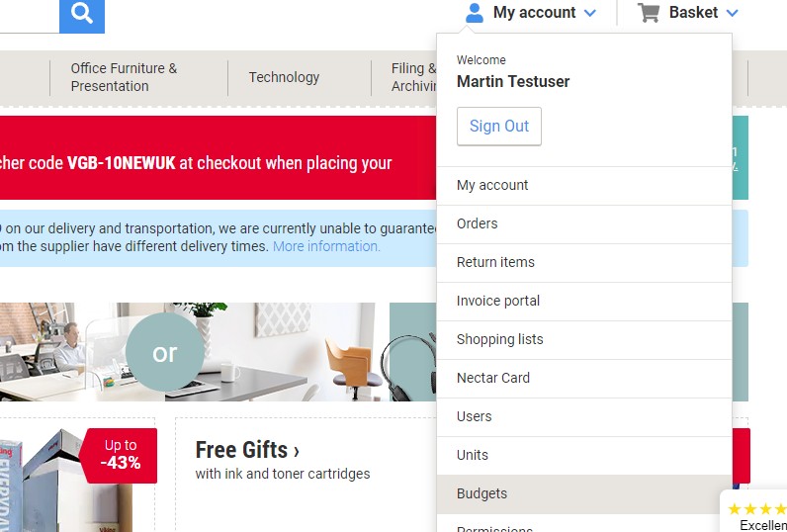Click the Up to -43% offer badge

[x=121, y=454]
